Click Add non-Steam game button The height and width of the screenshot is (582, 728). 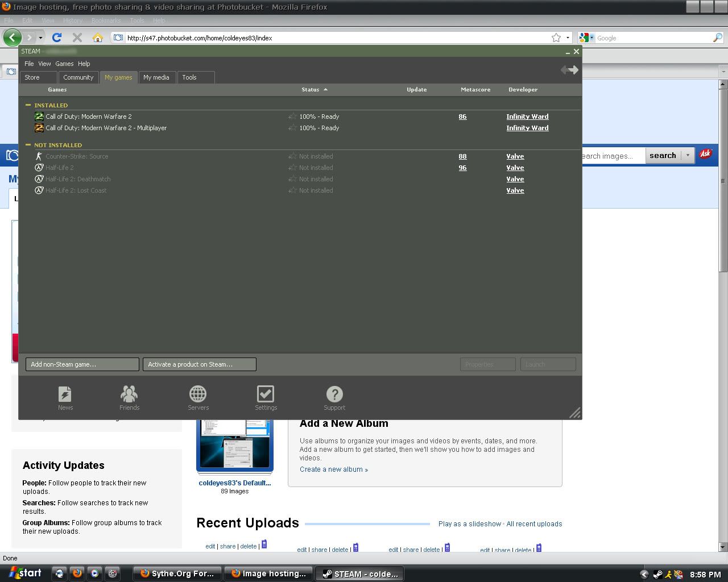pos(82,364)
